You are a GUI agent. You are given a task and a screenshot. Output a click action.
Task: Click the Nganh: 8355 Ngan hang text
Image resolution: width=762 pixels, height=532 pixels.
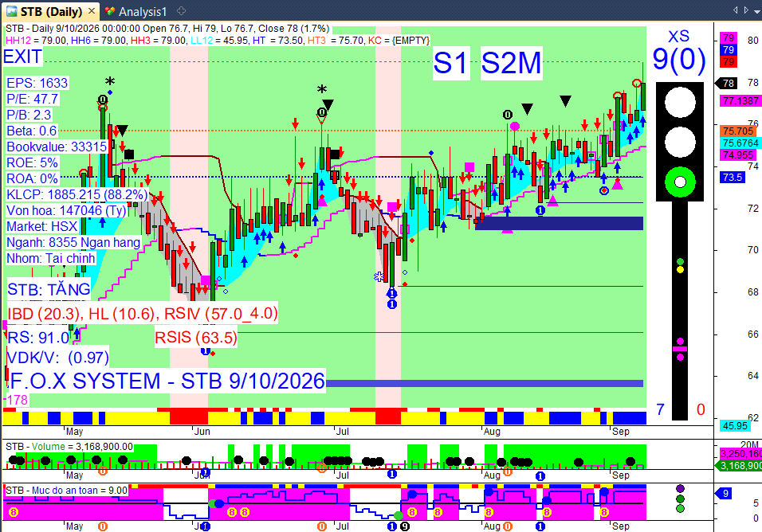pos(73,243)
